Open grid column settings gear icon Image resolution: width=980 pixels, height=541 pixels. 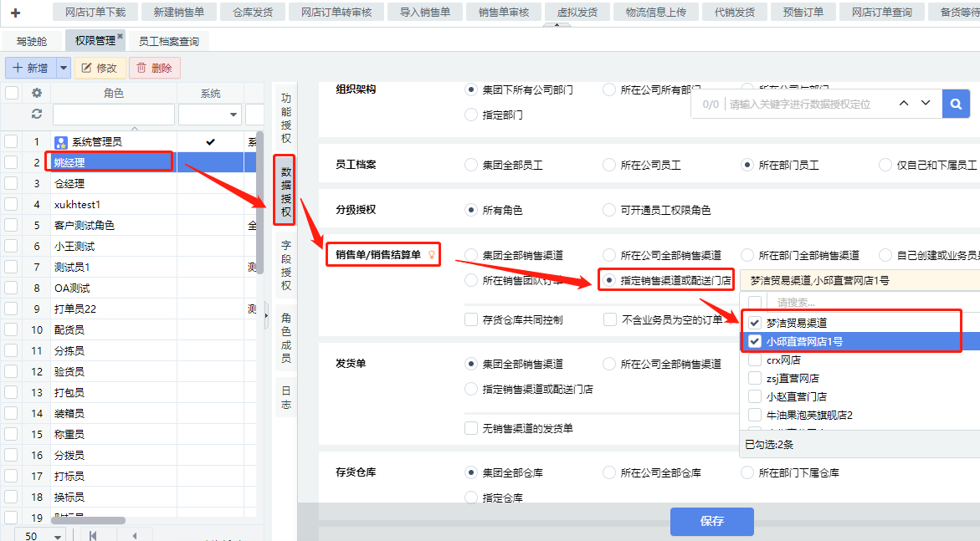pyautogui.click(x=36, y=93)
